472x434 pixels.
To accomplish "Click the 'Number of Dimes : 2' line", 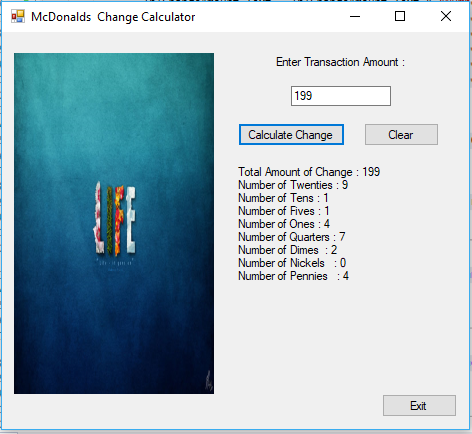I will pyautogui.click(x=288, y=250).
